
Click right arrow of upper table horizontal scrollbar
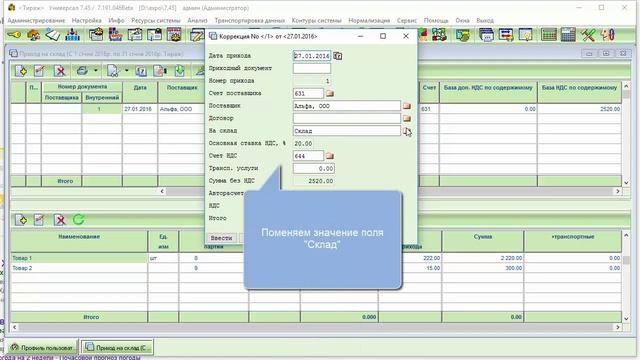618,191
